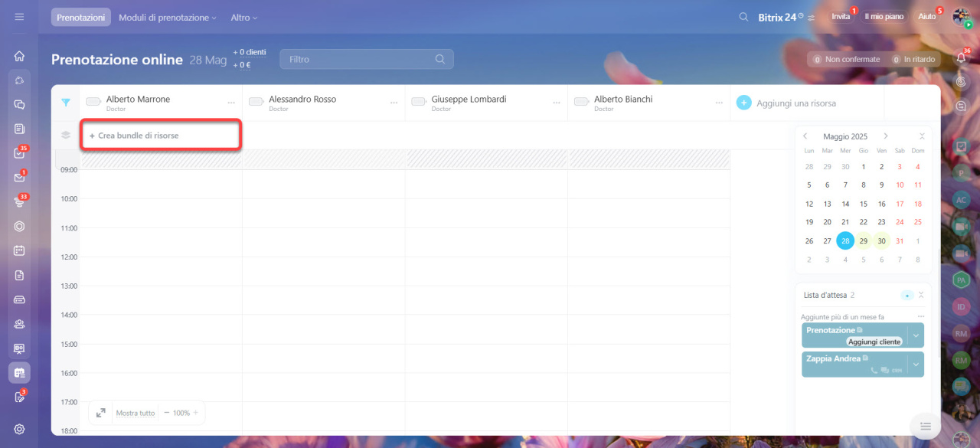Screen dimensions: 980x448
Task: Collapse the Lista d'attesa panel
Action: [x=921, y=295]
